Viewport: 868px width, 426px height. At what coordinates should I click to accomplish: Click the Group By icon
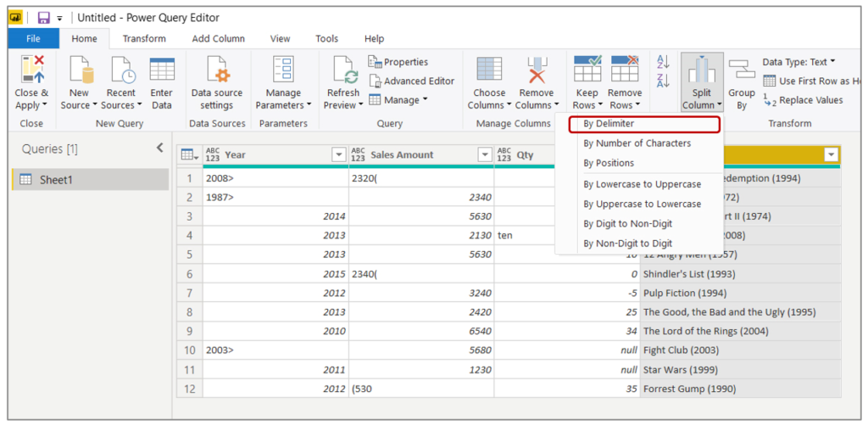point(742,70)
